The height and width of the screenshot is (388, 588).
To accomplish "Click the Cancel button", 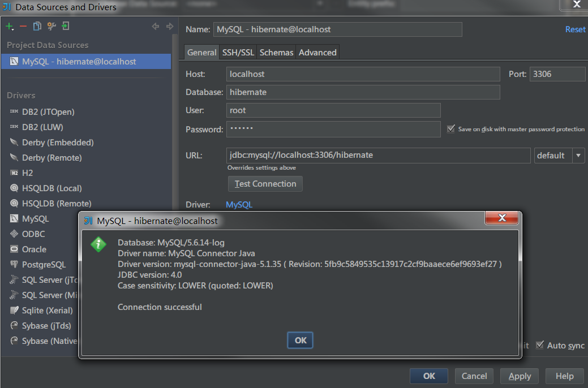I will tap(474, 376).
